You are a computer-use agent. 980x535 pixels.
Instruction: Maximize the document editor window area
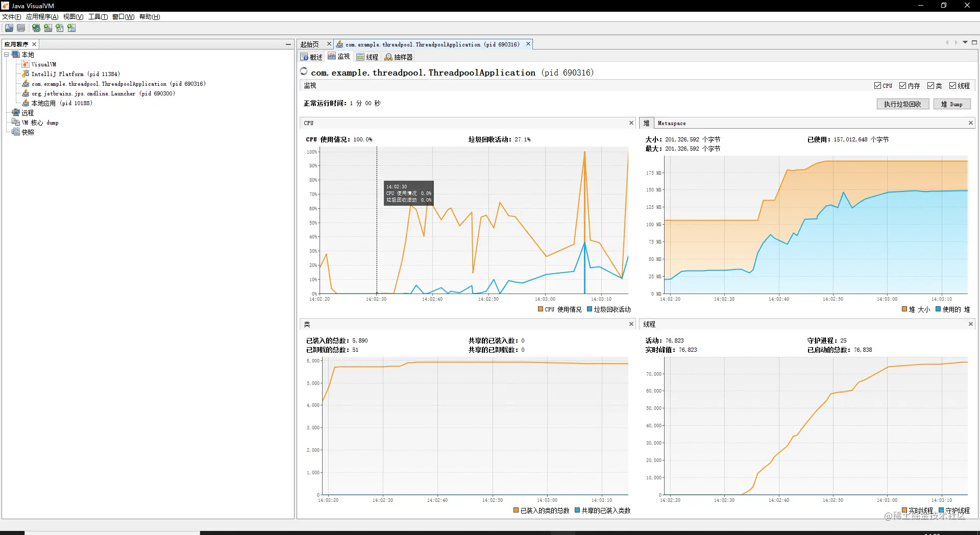974,43
